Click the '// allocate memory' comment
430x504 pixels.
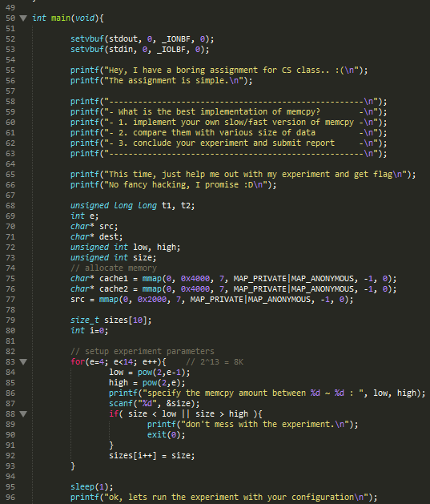coord(114,268)
